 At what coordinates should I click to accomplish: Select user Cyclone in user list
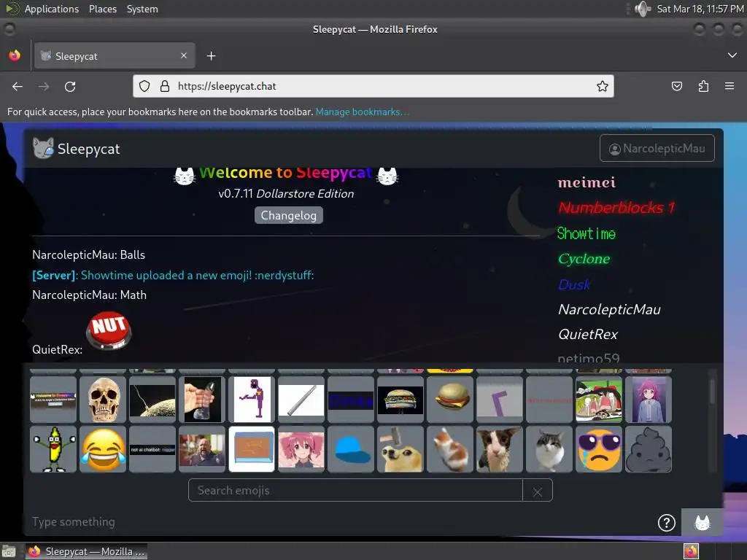tap(584, 259)
